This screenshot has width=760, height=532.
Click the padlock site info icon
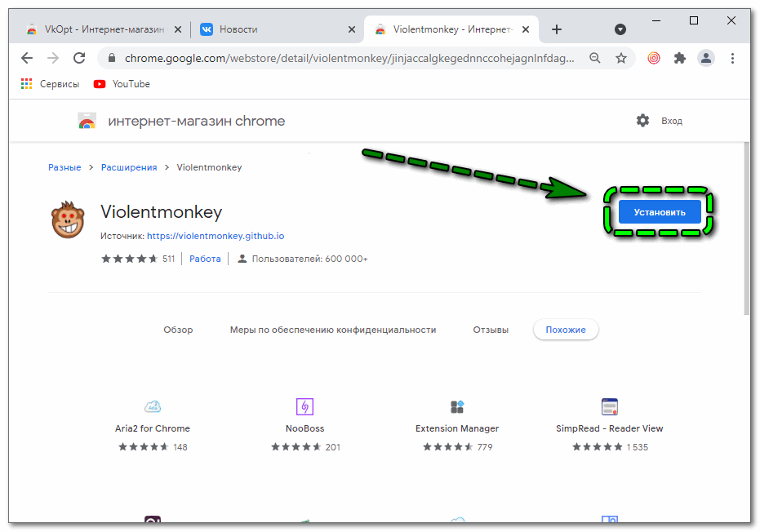112,58
